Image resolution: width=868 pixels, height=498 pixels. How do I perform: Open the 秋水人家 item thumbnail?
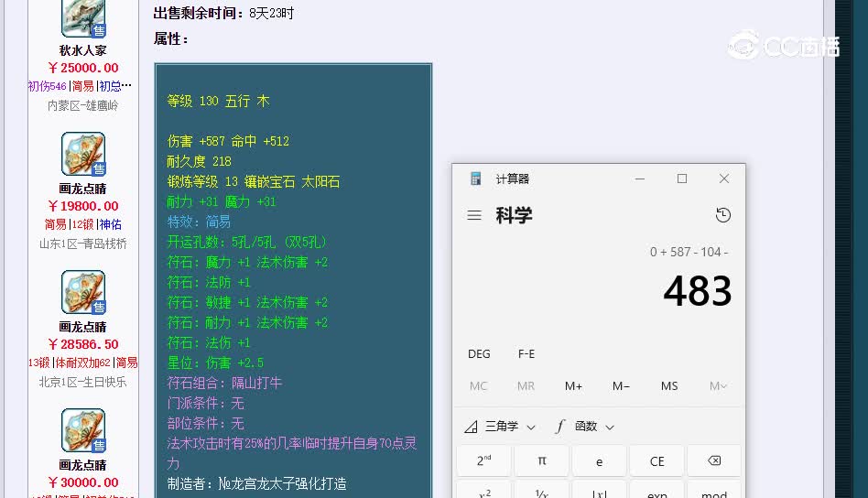(83, 18)
